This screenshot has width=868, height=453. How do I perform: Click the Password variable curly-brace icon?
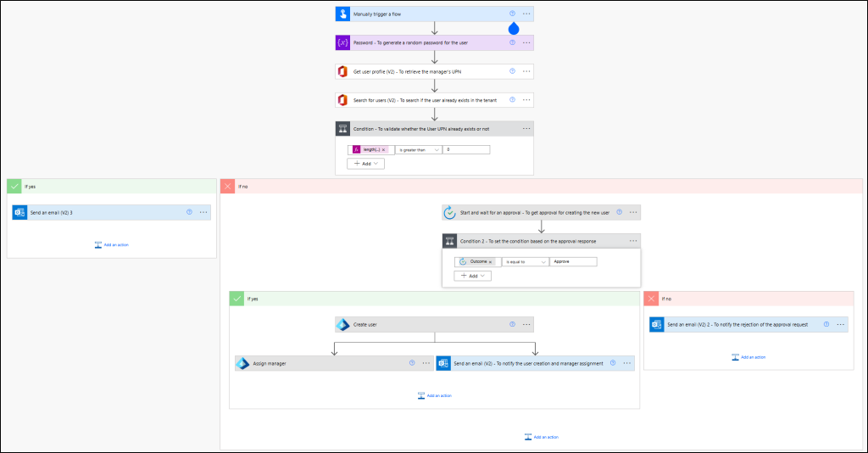(x=342, y=42)
